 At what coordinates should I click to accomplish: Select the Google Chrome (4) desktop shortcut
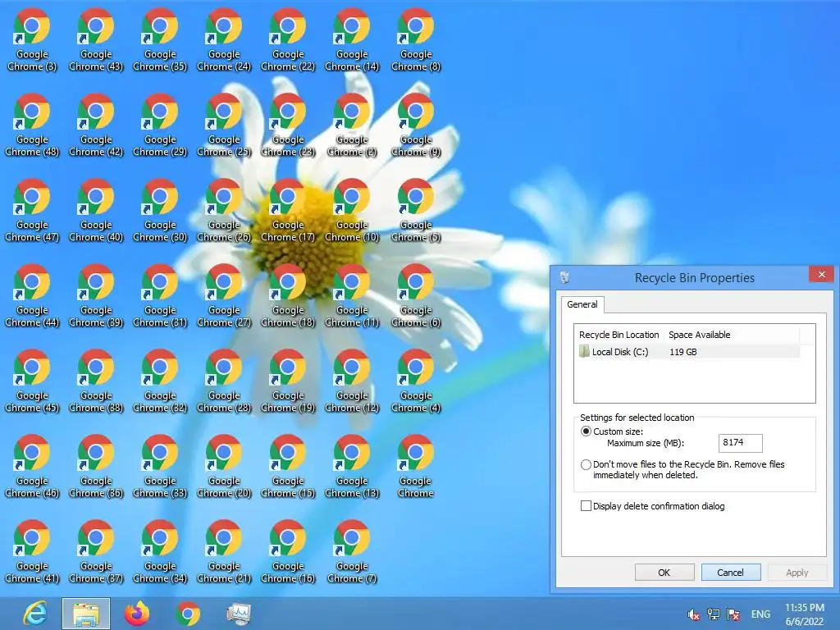[x=416, y=381]
